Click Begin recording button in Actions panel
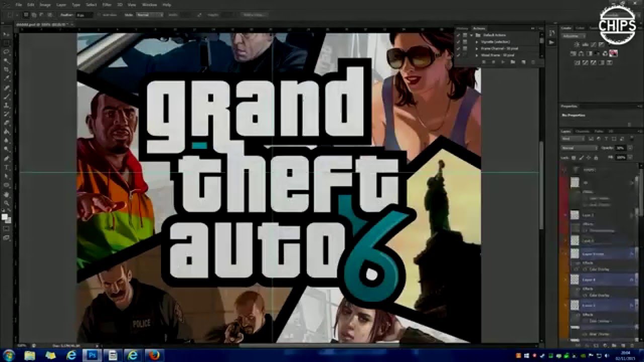The height and width of the screenshot is (362, 644). pyautogui.click(x=494, y=62)
